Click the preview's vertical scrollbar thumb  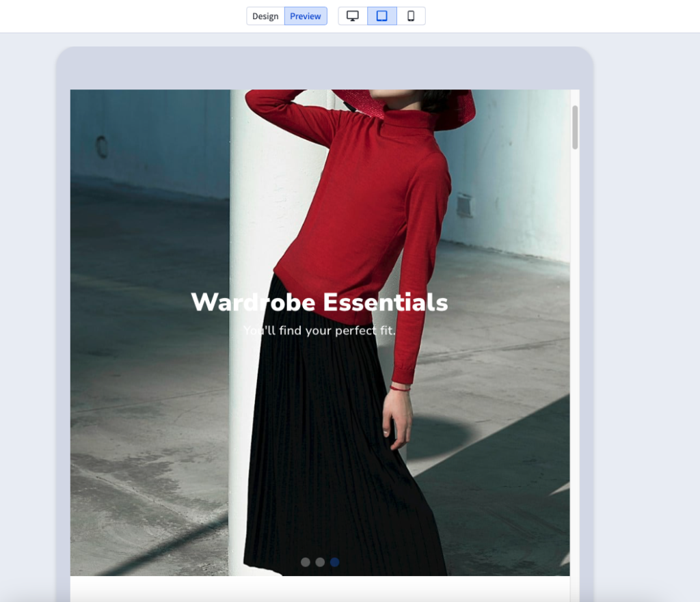click(575, 127)
